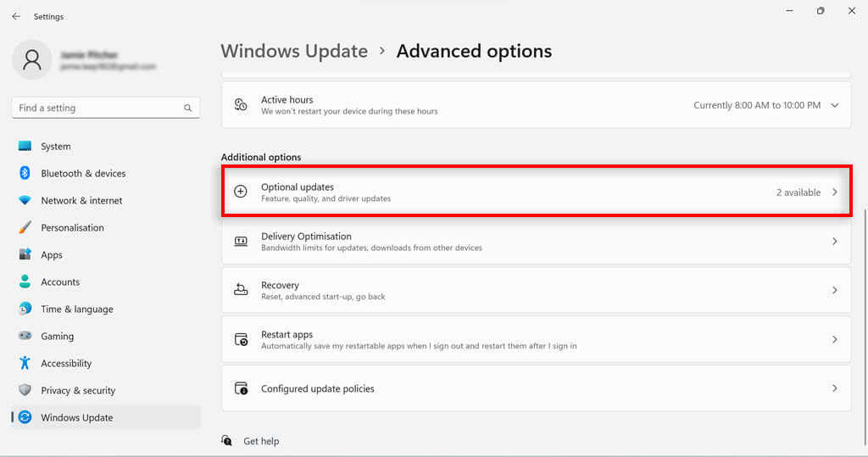Image resolution: width=868 pixels, height=457 pixels.
Task: Go to Accounts in sidebar
Action: tap(60, 282)
